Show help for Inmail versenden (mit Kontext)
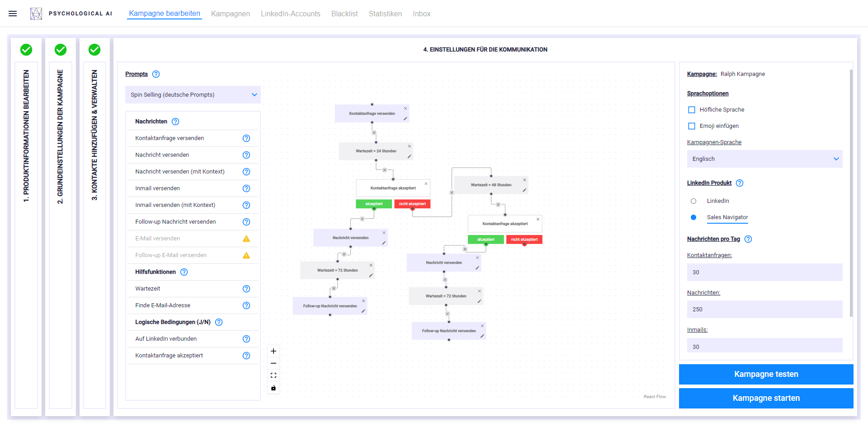 [246, 205]
